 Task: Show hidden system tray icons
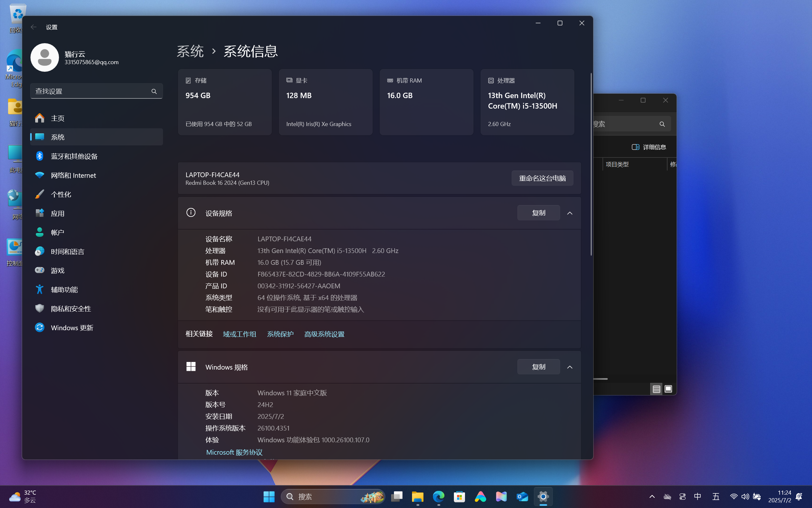tap(652, 497)
